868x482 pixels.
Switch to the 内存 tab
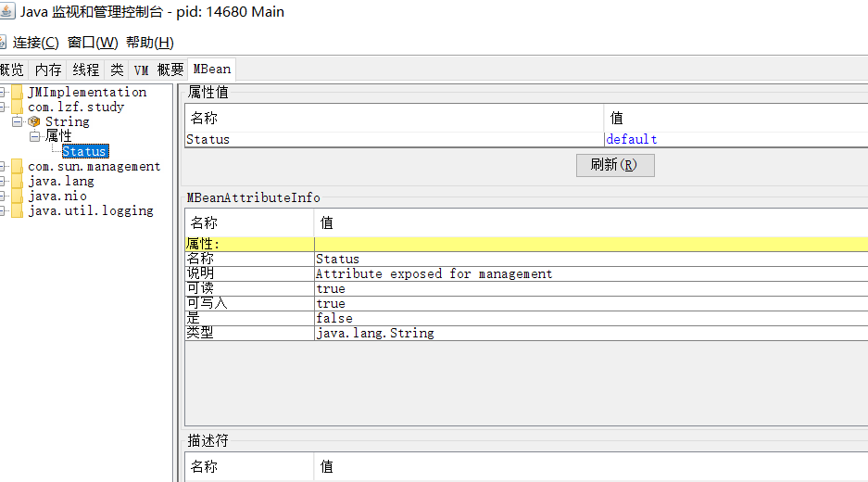pyautogui.click(x=47, y=70)
